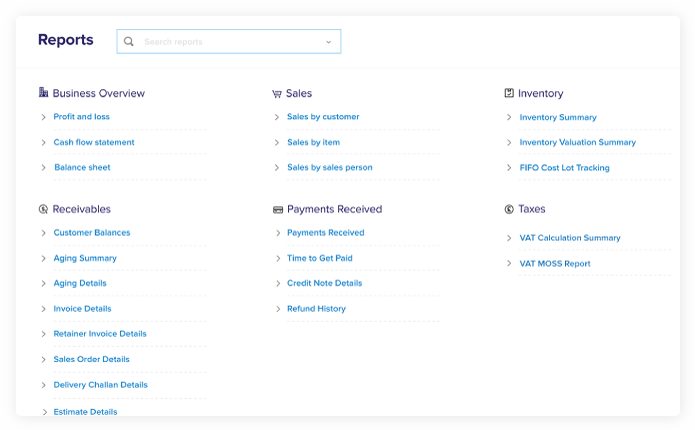Expand chevron beside Sales by customer

coord(277,117)
